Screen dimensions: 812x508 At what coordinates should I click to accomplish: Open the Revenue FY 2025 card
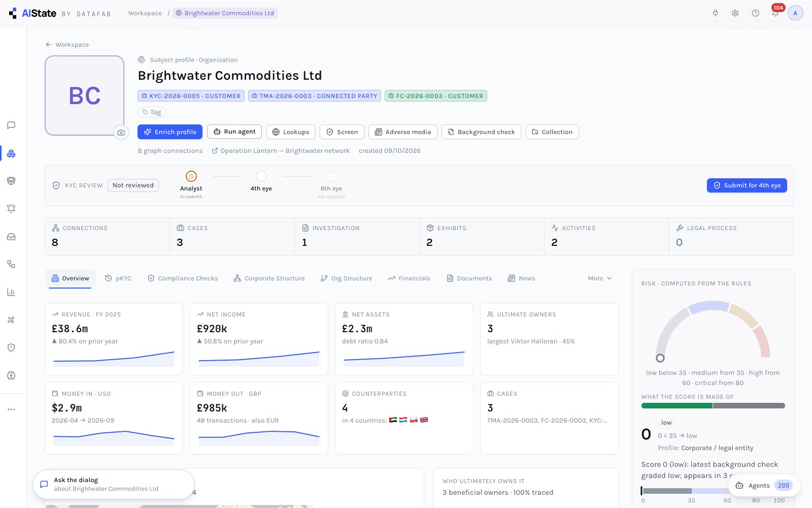pos(114,339)
